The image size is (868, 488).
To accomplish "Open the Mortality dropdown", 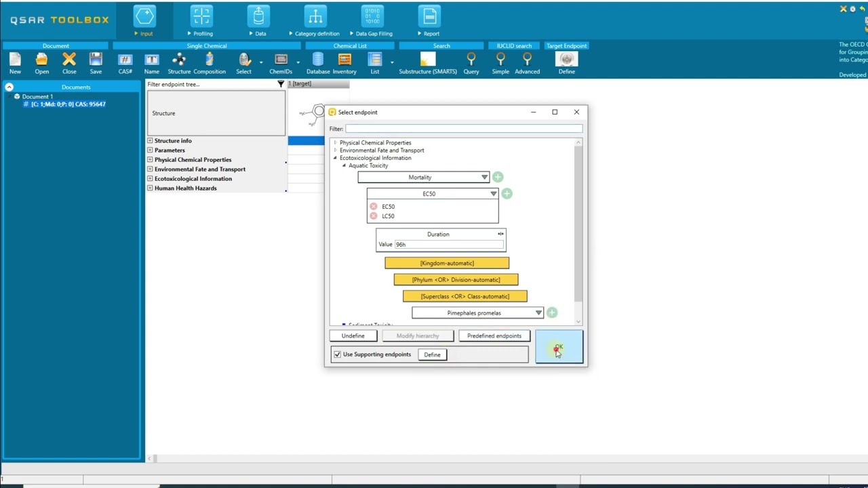I will pyautogui.click(x=484, y=177).
